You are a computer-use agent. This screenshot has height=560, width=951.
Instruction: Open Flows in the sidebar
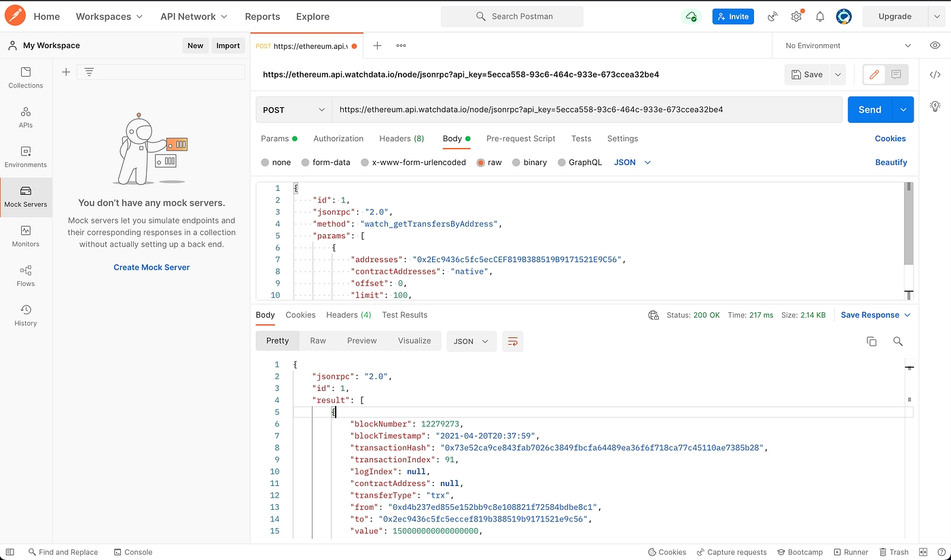click(26, 276)
